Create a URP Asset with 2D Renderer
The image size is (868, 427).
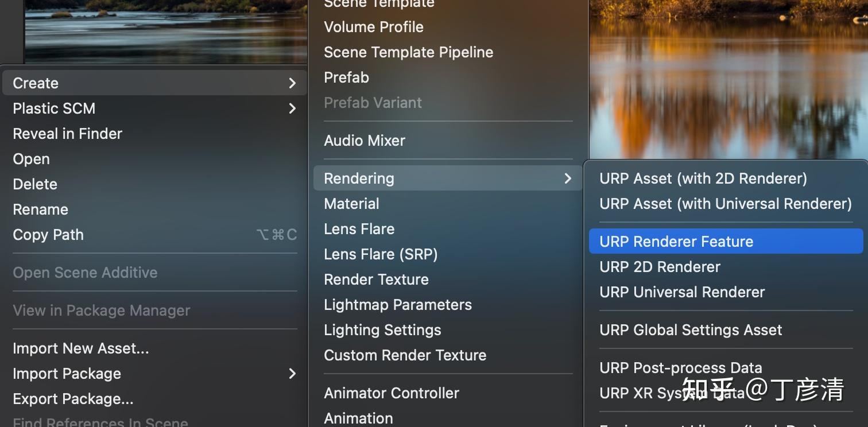tap(703, 178)
